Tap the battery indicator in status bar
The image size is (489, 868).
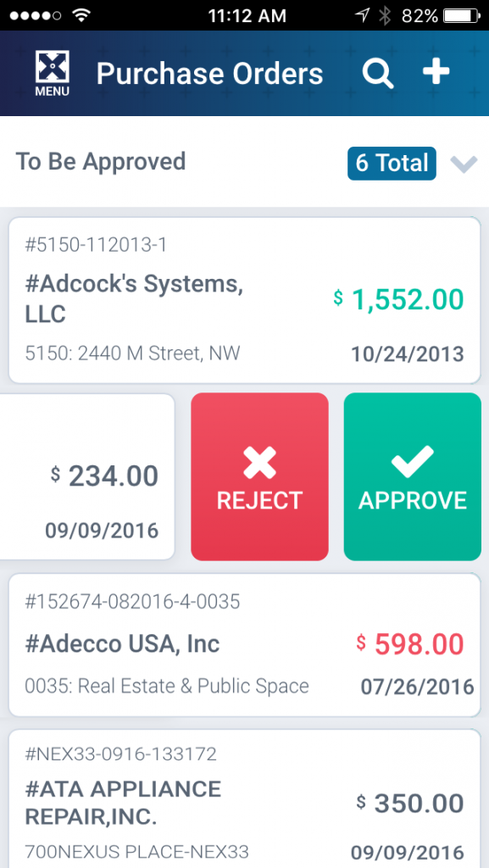pyautogui.click(x=463, y=15)
